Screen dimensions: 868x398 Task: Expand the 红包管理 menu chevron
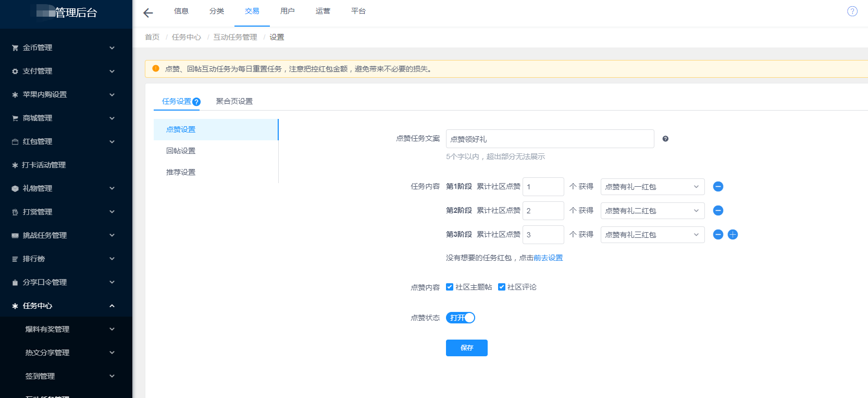tap(112, 141)
